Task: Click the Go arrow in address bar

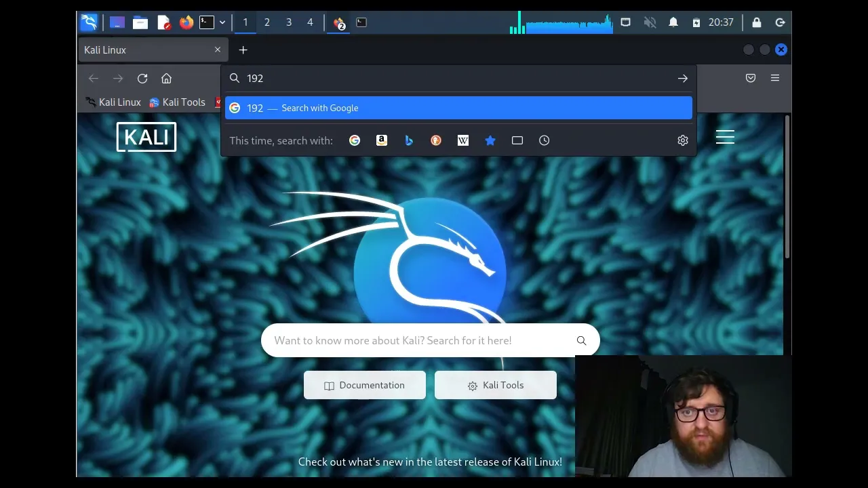Action: point(683,79)
